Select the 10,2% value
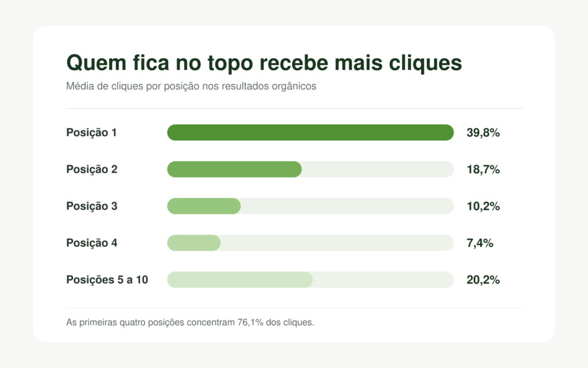 483,206
